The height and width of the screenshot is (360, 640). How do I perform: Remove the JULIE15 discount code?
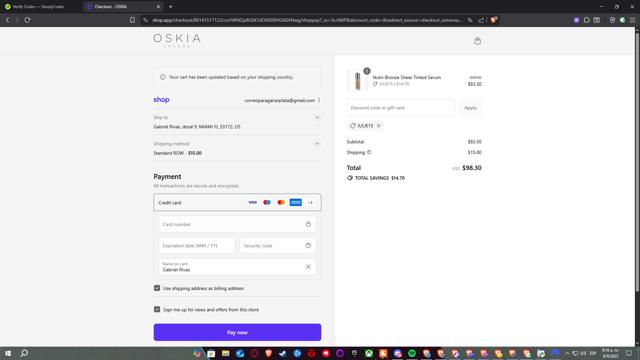[x=379, y=126]
